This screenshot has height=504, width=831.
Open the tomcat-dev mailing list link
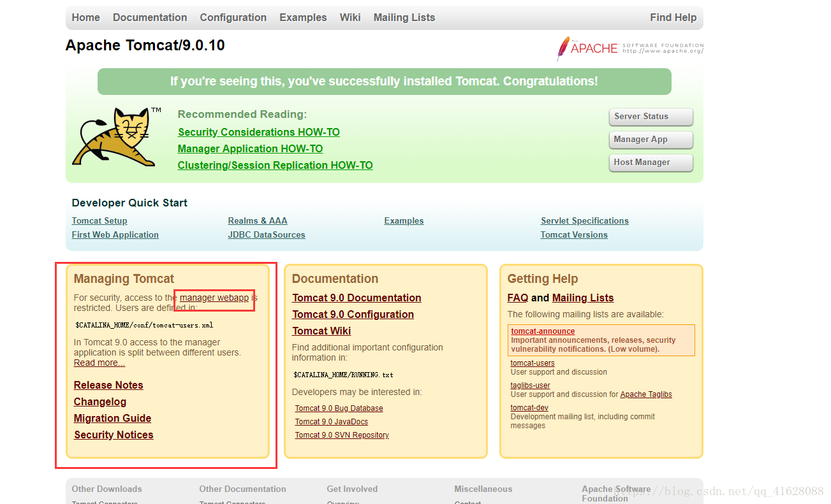(529, 408)
